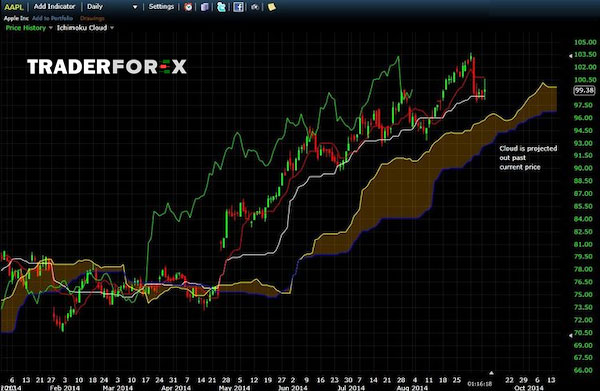Click the Jun 2014 date label
Screen dimensions: 600x391
[292, 388]
